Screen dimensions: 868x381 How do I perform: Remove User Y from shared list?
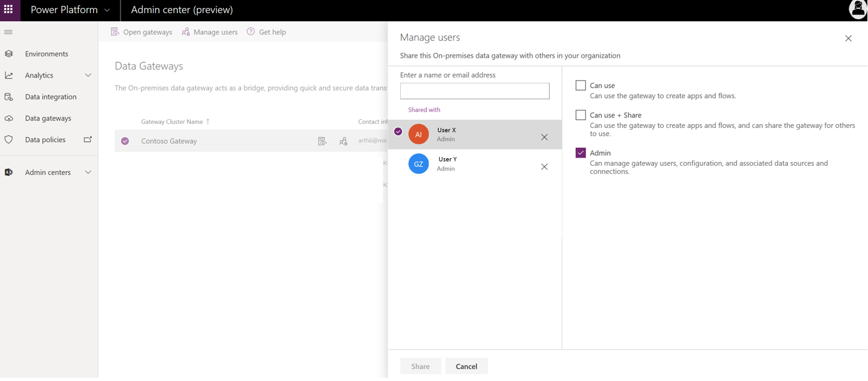(544, 167)
